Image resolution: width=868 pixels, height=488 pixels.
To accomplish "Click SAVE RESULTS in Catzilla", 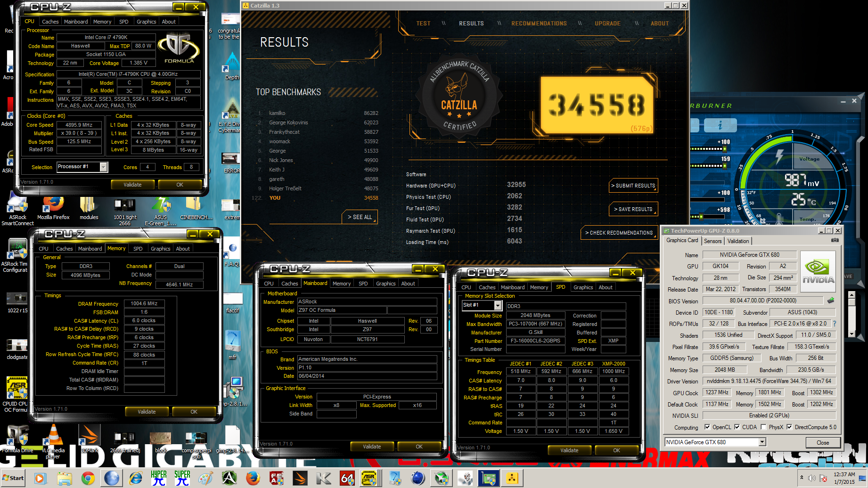I will click(x=633, y=209).
